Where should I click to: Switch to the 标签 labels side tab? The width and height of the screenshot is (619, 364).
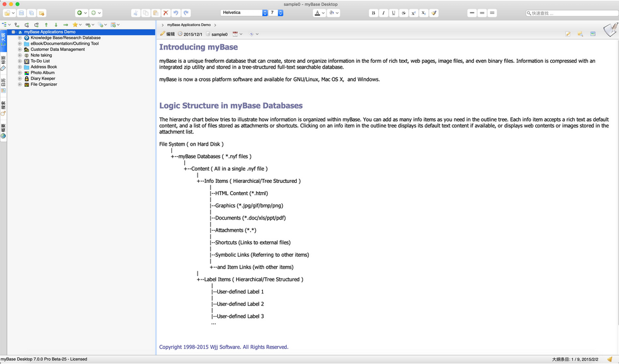3,63
